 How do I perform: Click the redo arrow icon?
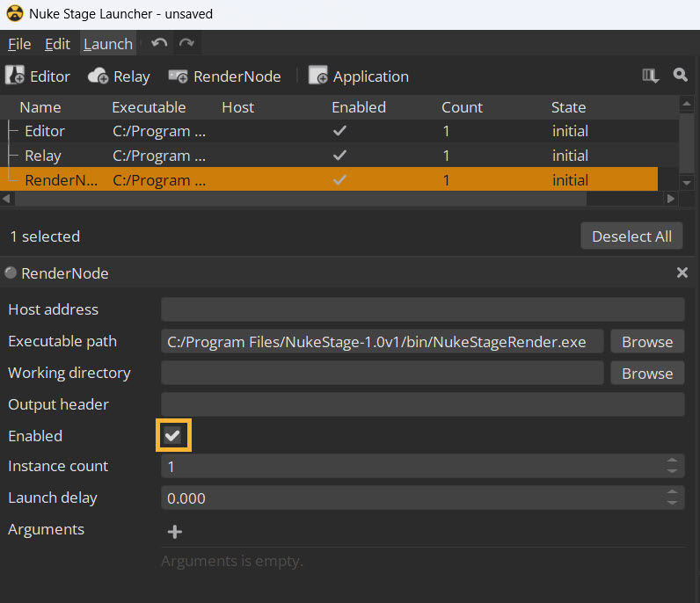click(x=186, y=43)
